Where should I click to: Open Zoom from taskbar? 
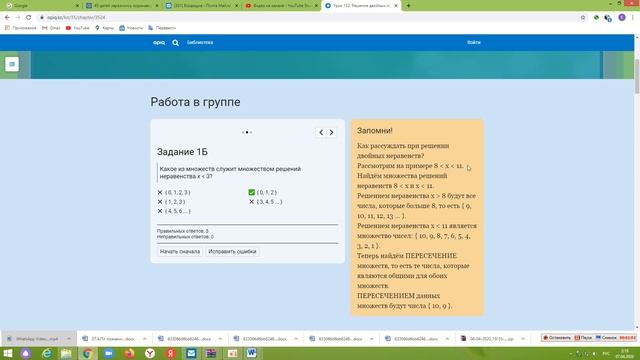109,353
